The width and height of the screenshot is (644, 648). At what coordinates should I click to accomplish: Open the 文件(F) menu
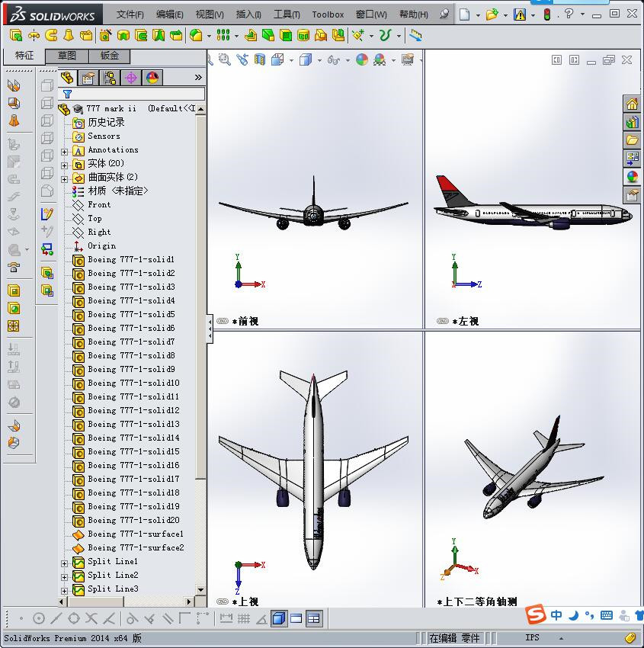tap(130, 14)
